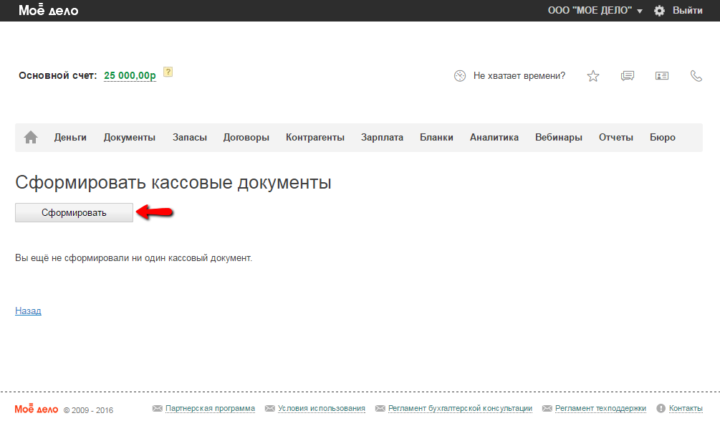Viewport: 720px width, 431px height.
Task: Open the Отчеты menu item
Action: point(616,137)
